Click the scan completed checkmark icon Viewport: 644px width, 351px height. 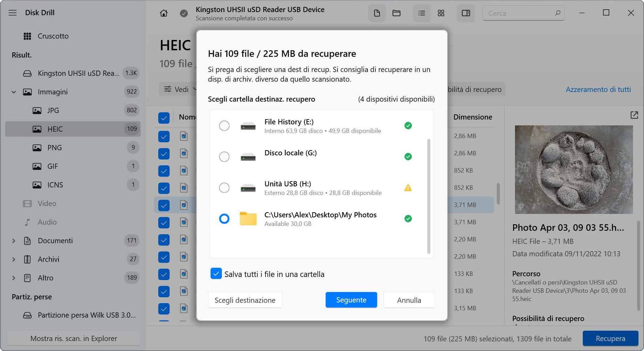pos(184,13)
